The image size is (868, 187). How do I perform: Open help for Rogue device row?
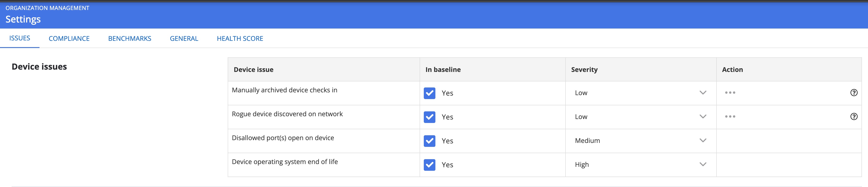854,117
